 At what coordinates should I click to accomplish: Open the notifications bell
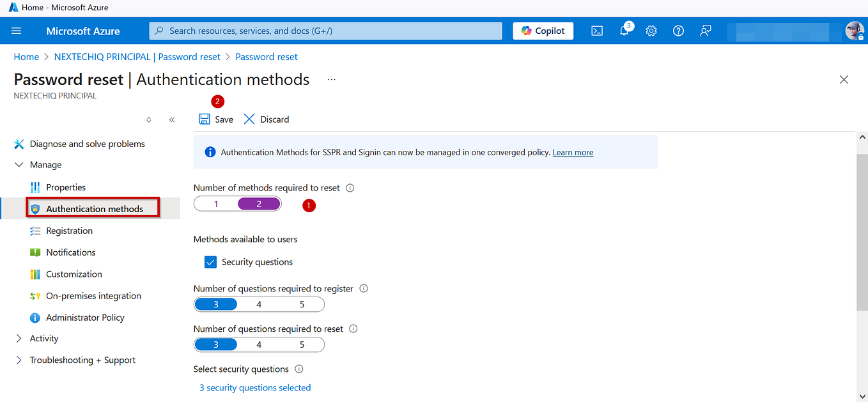click(x=624, y=30)
